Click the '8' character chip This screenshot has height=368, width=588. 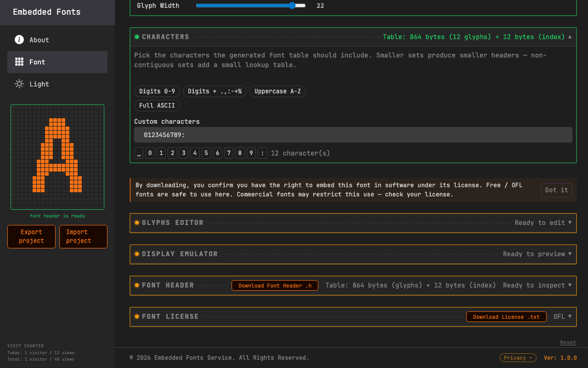click(x=240, y=153)
